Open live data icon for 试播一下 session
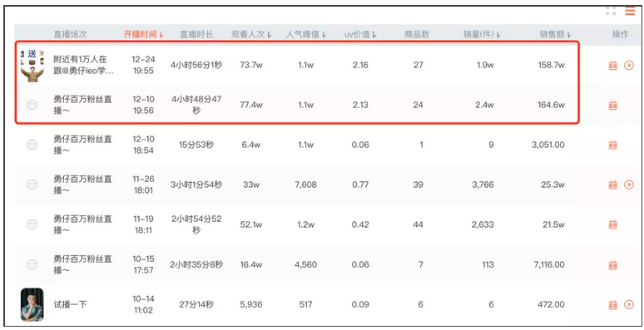Screen dimensions: 644x330 coord(612,304)
